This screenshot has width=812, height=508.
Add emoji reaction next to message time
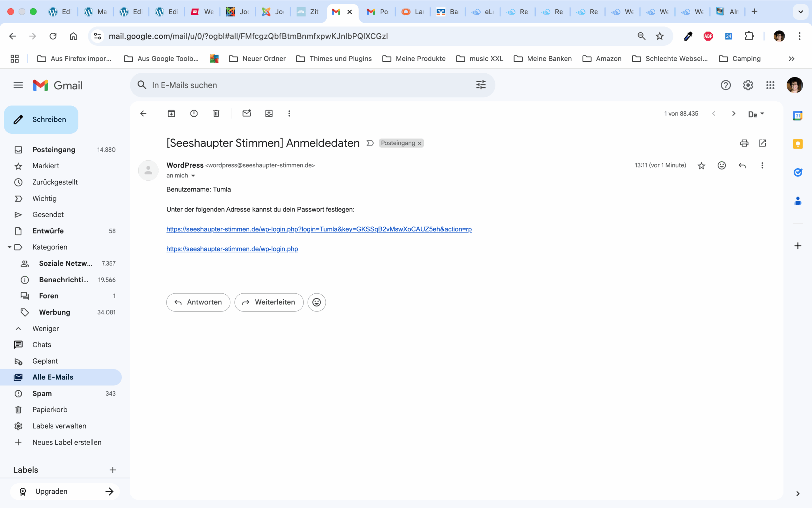click(x=722, y=165)
